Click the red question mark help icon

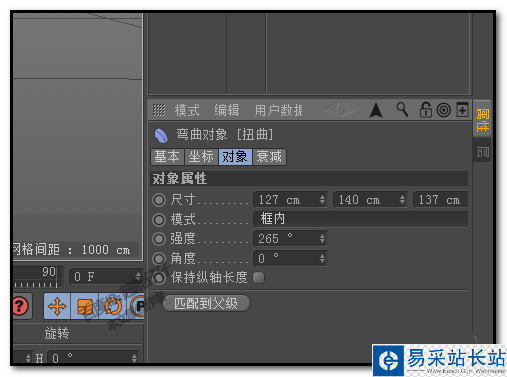click(21, 306)
